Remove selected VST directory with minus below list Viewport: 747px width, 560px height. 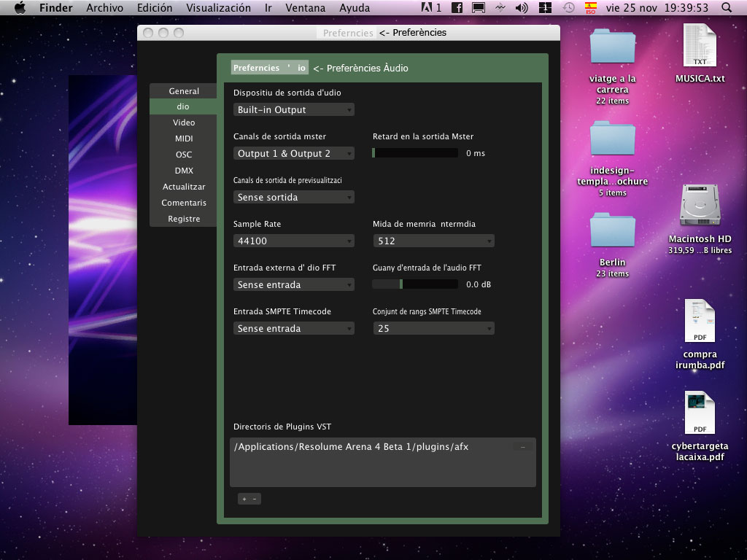(x=255, y=499)
